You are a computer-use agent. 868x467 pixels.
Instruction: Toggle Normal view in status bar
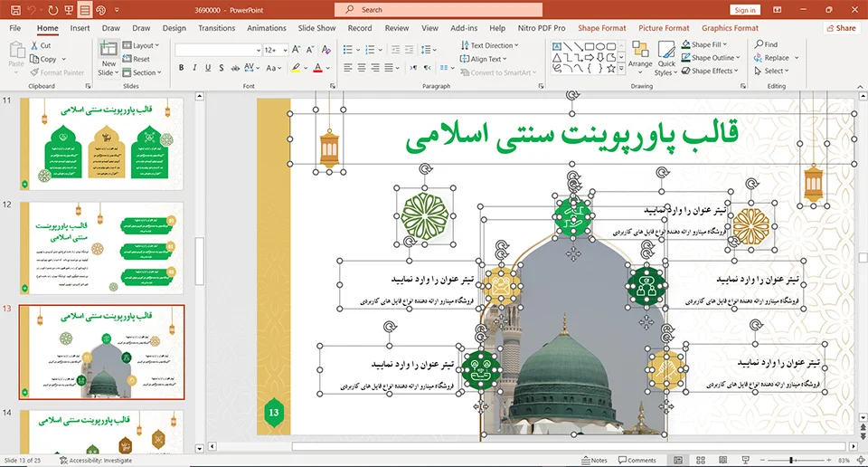coord(678,460)
